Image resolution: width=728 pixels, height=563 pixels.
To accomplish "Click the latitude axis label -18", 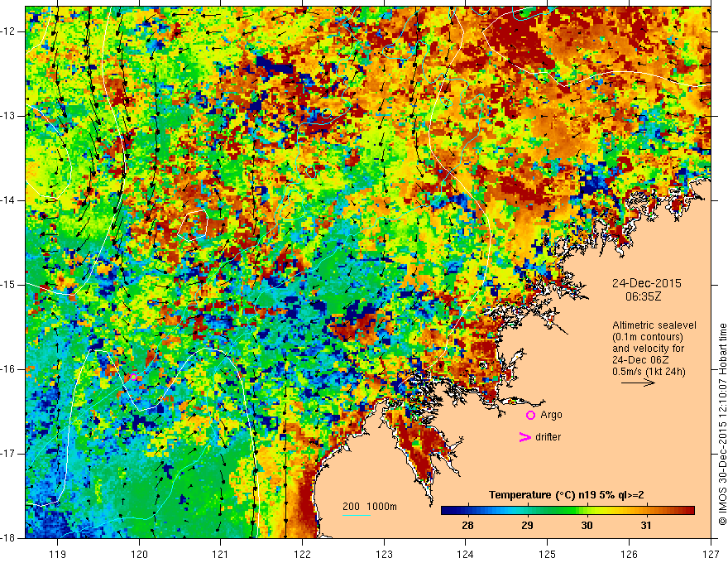I will point(9,538).
